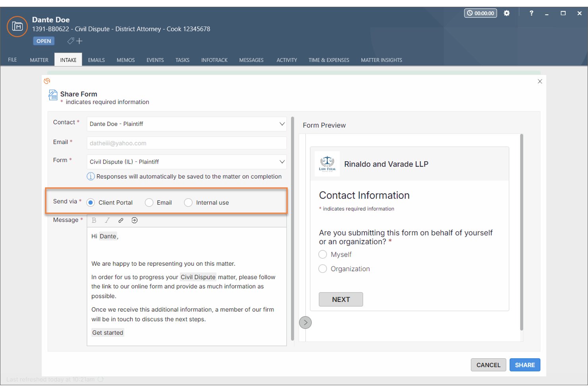
Task: Open the File menu
Action: pos(12,60)
